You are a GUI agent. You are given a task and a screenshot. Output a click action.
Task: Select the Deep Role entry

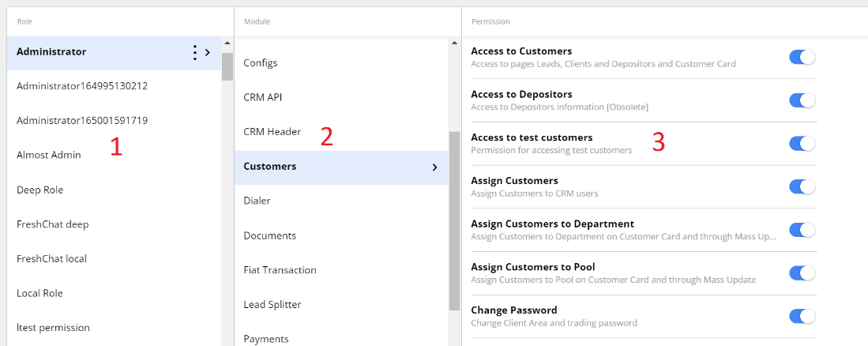(39, 190)
